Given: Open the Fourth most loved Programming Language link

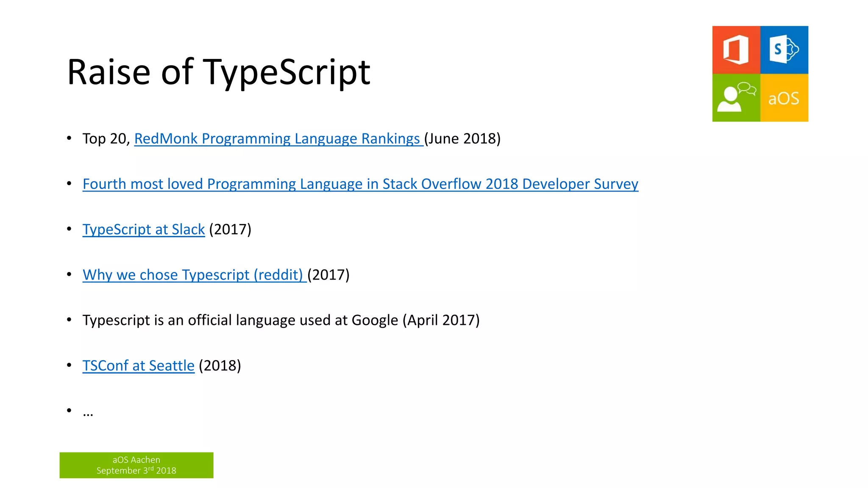Looking at the screenshot, I should (x=360, y=184).
